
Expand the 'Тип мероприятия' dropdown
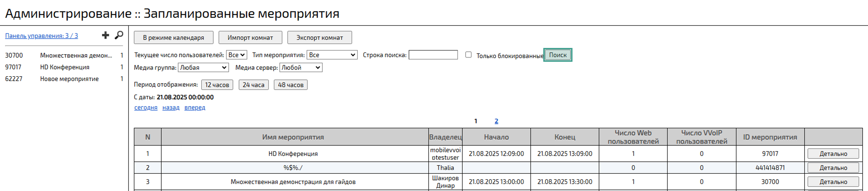tap(332, 55)
